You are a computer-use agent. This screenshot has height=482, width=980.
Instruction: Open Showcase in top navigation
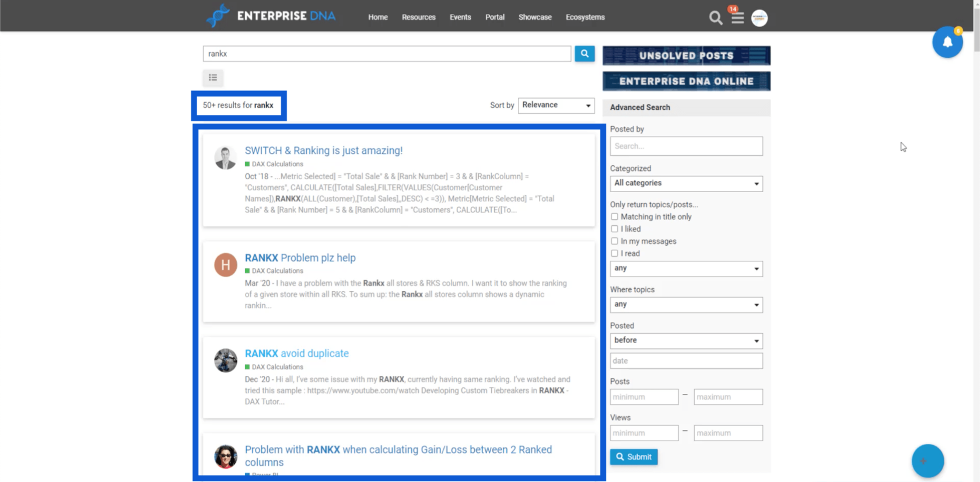click(535, 17)
